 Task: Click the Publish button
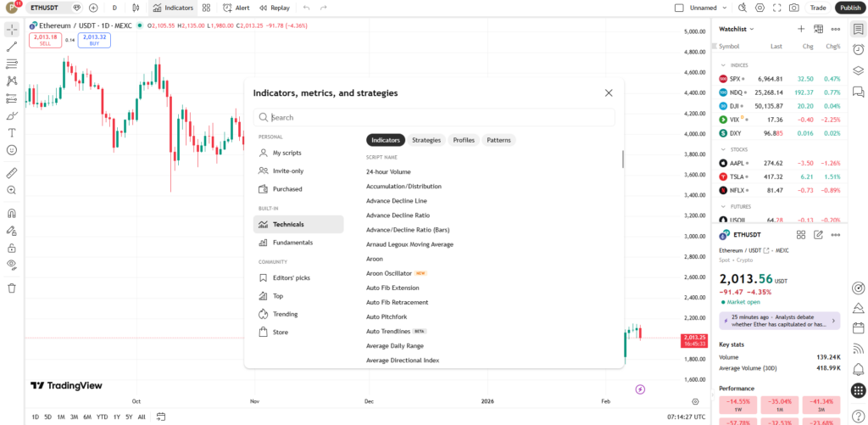[x=849, y=8]
